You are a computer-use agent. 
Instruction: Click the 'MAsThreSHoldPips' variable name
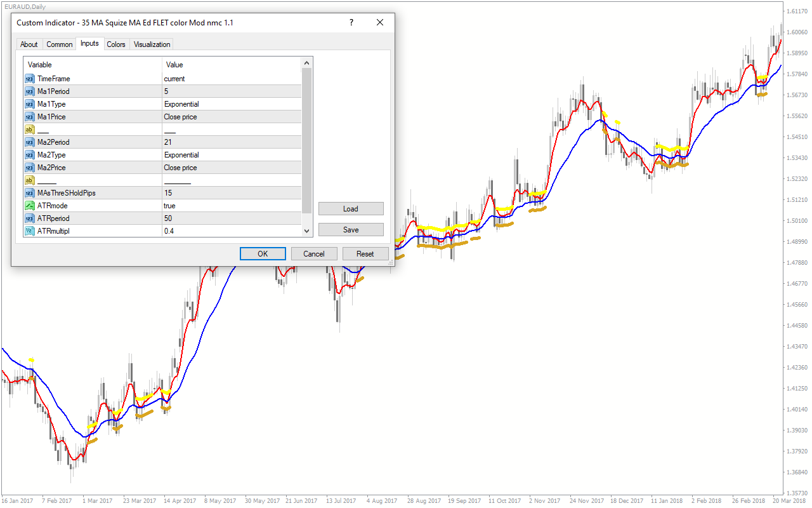point(67,193)
